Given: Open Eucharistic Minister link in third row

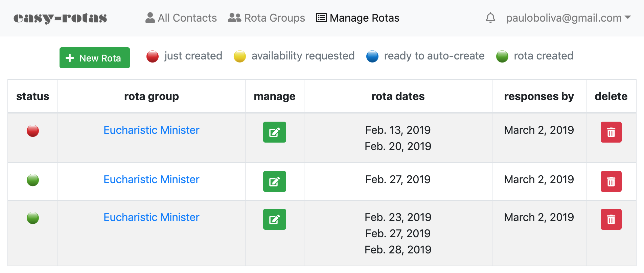Looking at the screenshot, I should pyautogui.click(x=151, y=217).
